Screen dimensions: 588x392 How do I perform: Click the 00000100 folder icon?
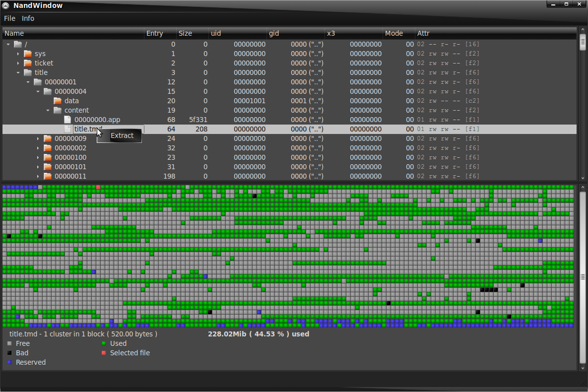point(48,157)
